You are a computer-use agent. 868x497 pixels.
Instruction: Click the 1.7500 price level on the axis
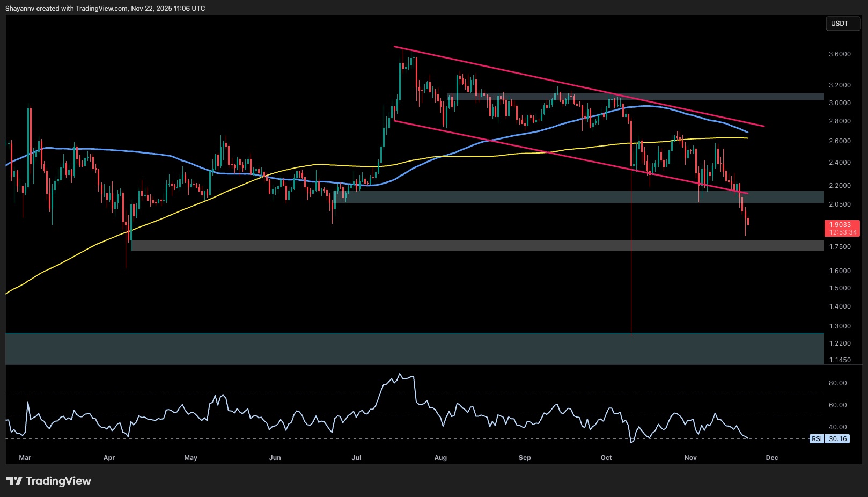(x=840, y=247)
